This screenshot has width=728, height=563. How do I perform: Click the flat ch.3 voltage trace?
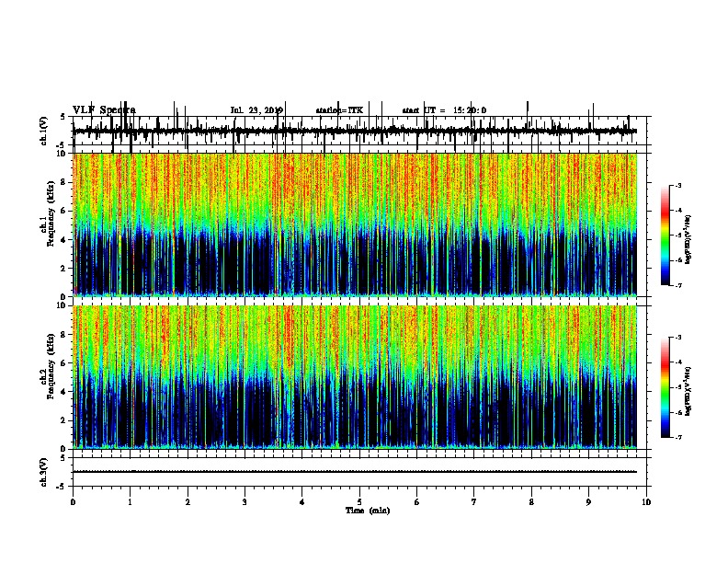(x=355, y=472)
